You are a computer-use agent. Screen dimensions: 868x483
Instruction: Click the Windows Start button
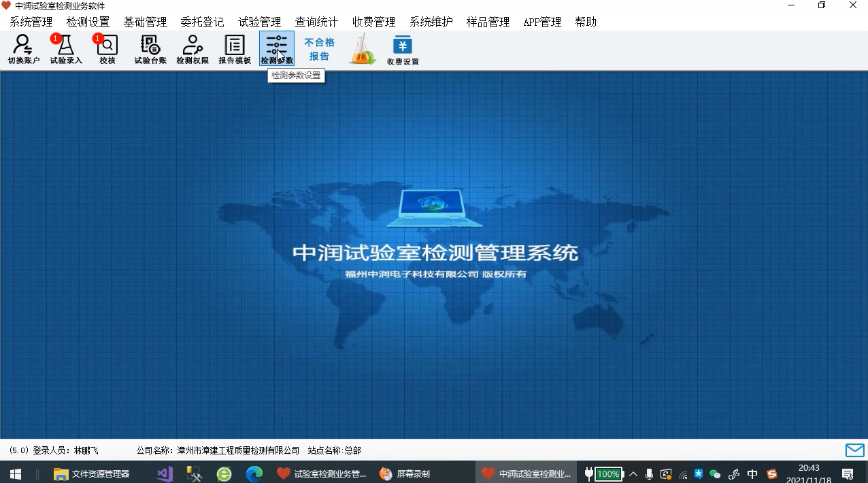(15, 473)
